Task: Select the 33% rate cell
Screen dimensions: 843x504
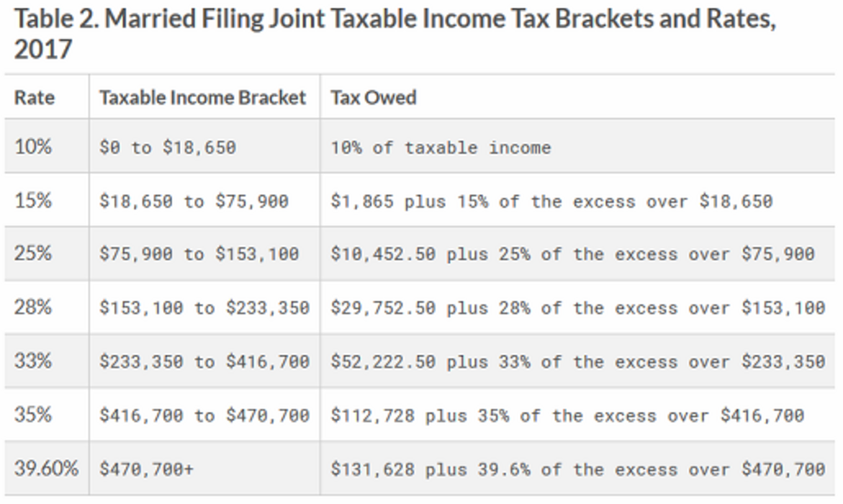Action: tap(33, 361)
